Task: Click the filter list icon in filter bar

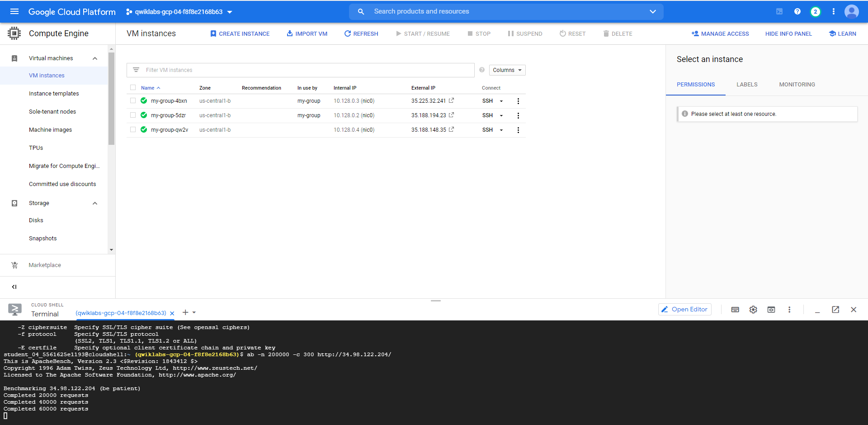Action: coord(136,70)
